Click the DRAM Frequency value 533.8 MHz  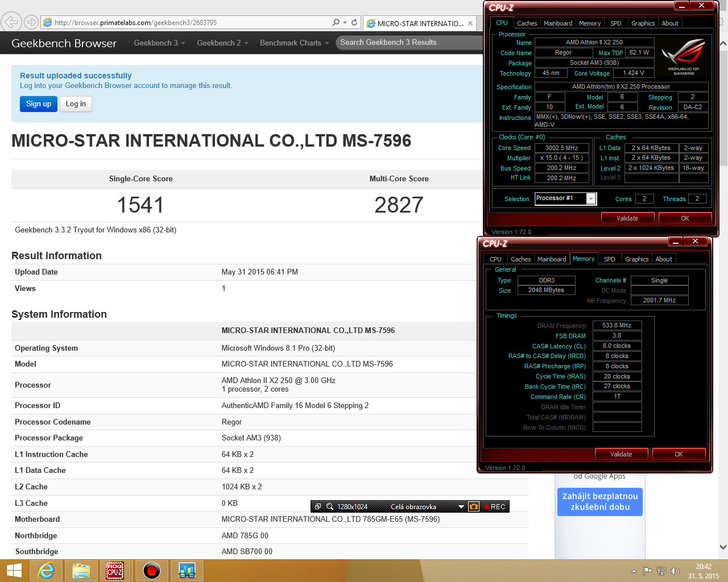(x=617, y=326)
